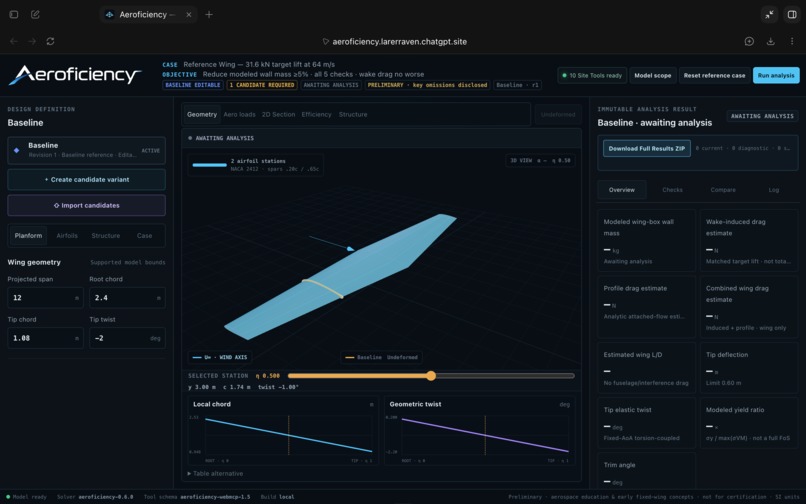Click the Estimated wing L/D card
The image size is (806, 504).
(646, 368)
